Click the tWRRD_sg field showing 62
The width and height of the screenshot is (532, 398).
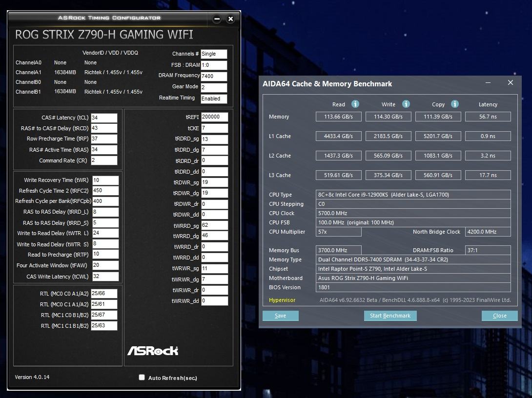coord(214,225)
